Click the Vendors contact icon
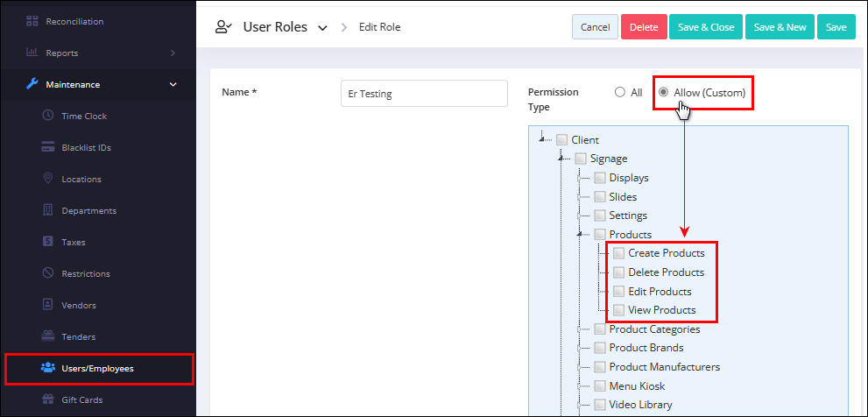 (48, 305)
